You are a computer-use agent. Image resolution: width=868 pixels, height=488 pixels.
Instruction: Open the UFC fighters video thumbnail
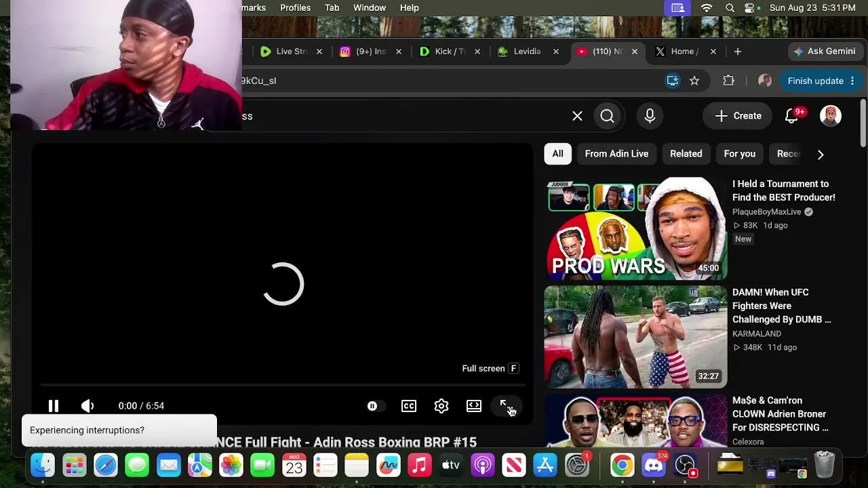click(635, 337)
